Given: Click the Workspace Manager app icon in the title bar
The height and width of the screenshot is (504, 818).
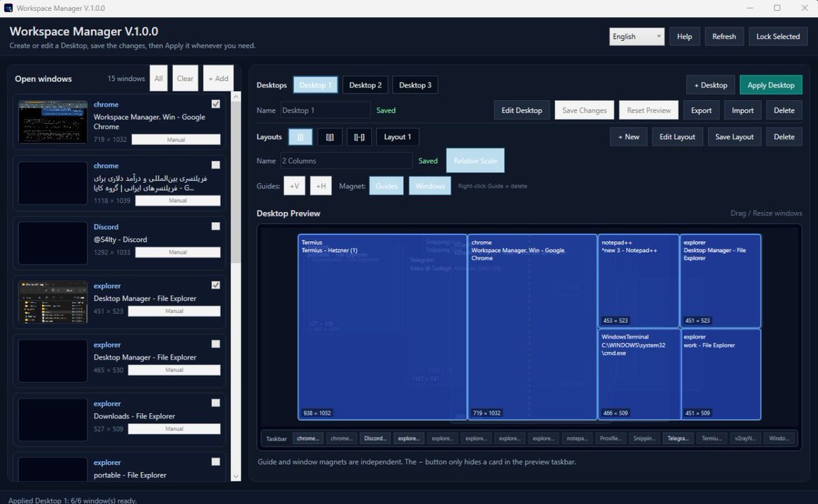Looking at the screenshot, I should pyautogui.click(x=9, y=8).
